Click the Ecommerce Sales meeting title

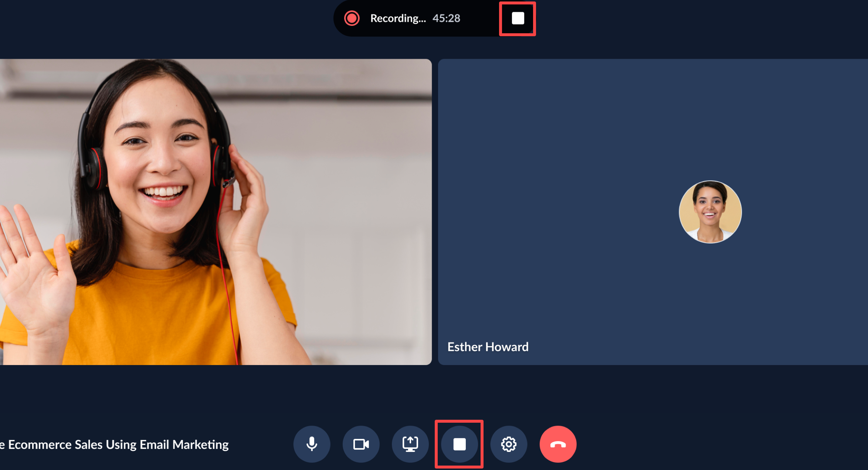tap(115, 445)
